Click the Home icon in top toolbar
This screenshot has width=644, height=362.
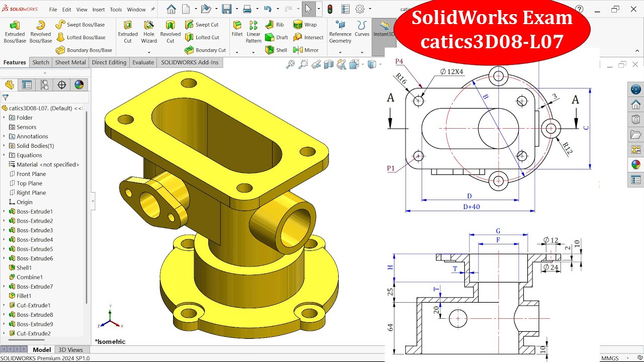click(171, 9)
